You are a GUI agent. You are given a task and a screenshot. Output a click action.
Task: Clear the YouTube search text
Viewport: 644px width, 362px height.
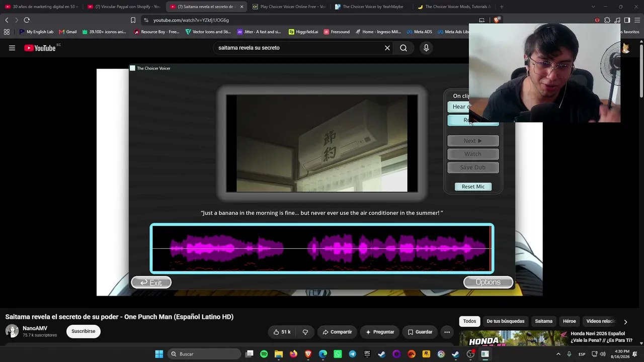[387, 48]
